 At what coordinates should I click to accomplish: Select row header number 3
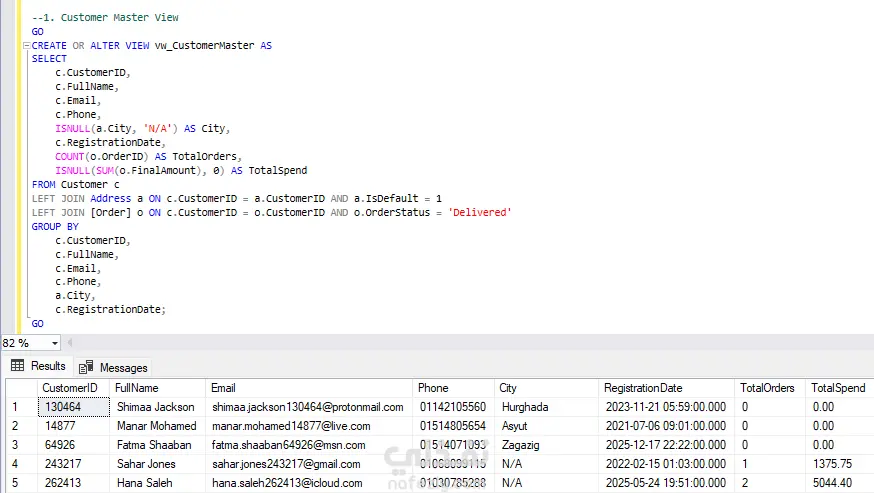[x=22, y=445]
